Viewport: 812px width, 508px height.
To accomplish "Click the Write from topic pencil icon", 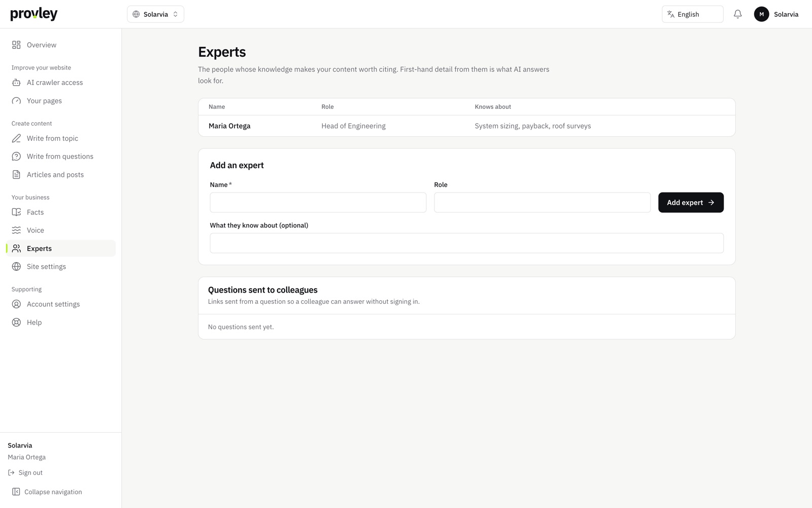I will point(16,138).
